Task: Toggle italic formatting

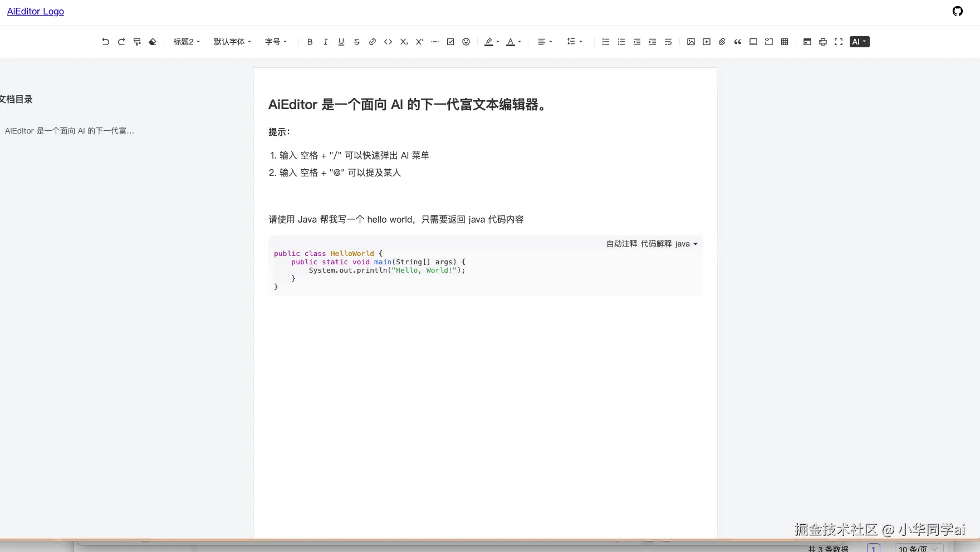Action: pyautogui.click(x=326, y=42)
